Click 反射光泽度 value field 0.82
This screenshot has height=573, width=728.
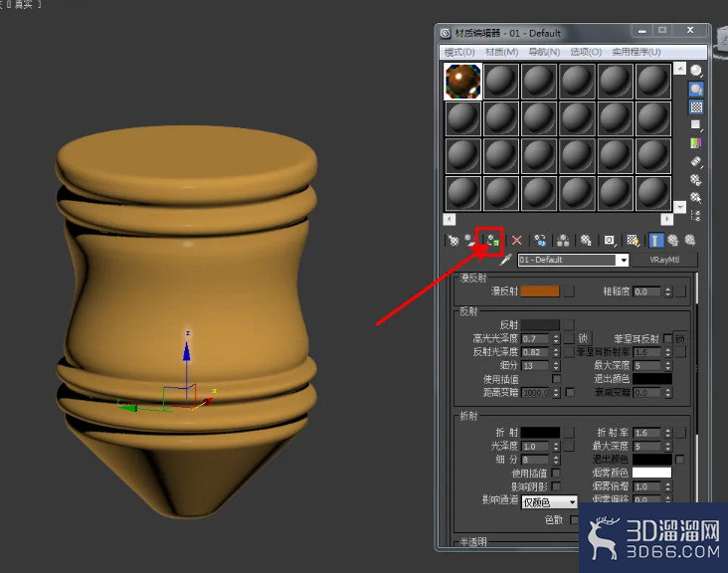535,352
